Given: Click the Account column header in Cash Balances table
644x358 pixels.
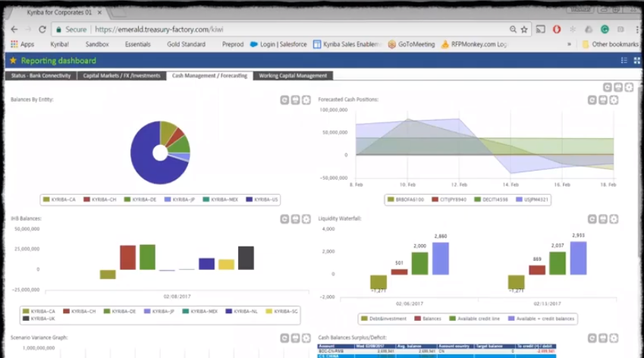Looking at the screenshot, I should click(337, 346).
